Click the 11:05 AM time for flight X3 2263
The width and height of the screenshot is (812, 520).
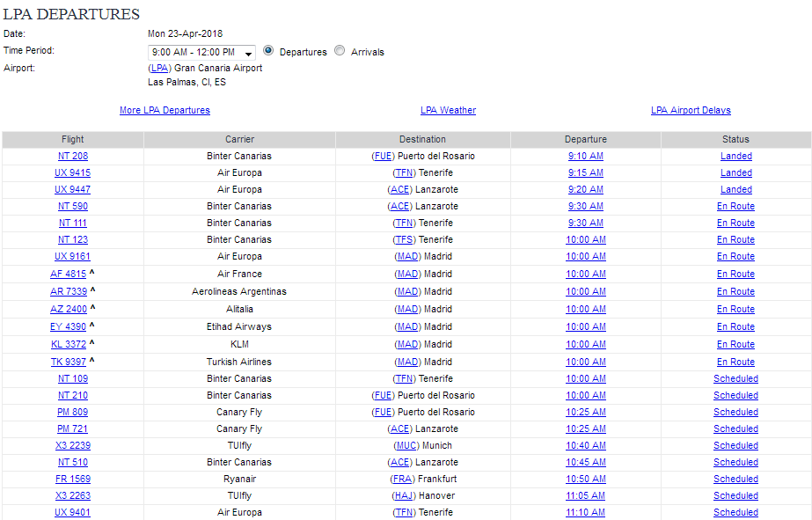pos(585,495)
